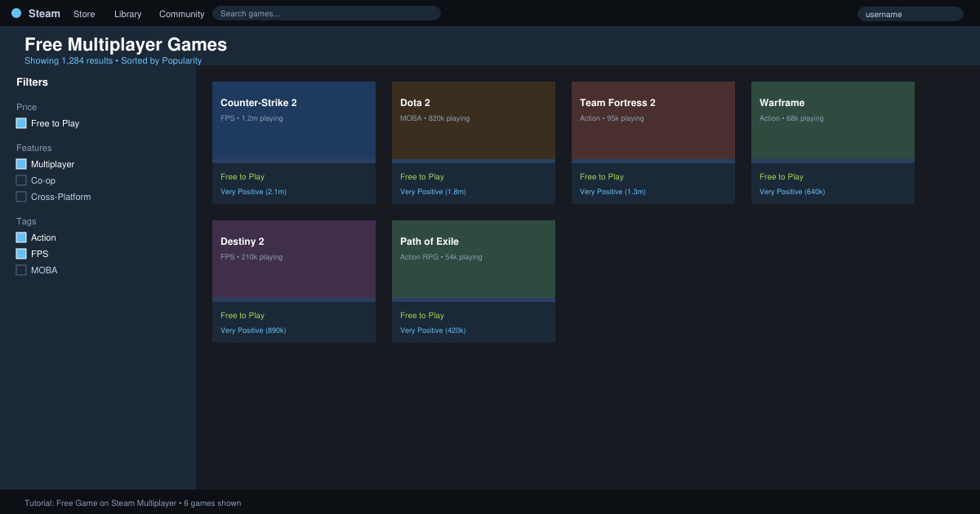Click the Steam brand text in header
The height and width of the screenshot is (514, 980).
coord(44,13)
